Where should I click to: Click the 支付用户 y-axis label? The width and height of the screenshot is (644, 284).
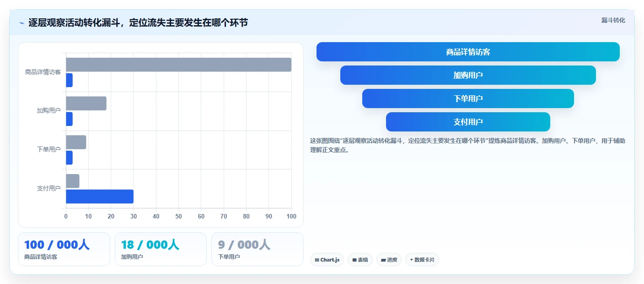pos(49,189)
